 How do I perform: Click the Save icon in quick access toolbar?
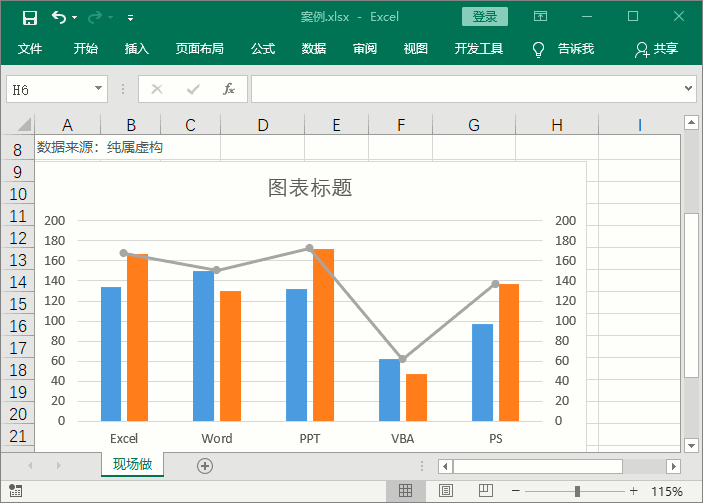pos(30,17)
